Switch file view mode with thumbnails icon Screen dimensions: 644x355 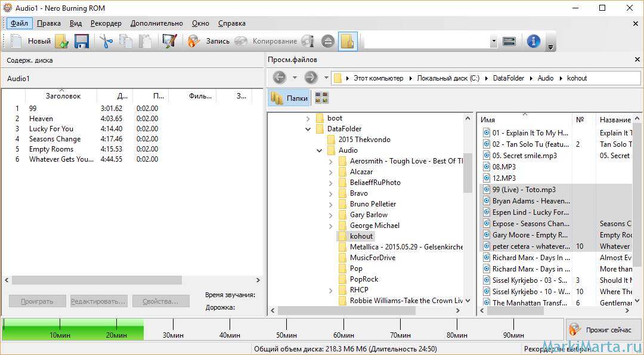(321, 98)
